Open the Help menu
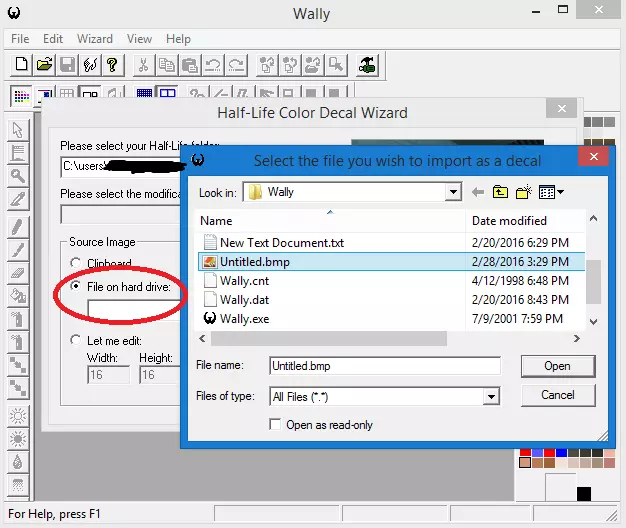This screenshot has width=626, height=528. point(178,39)
